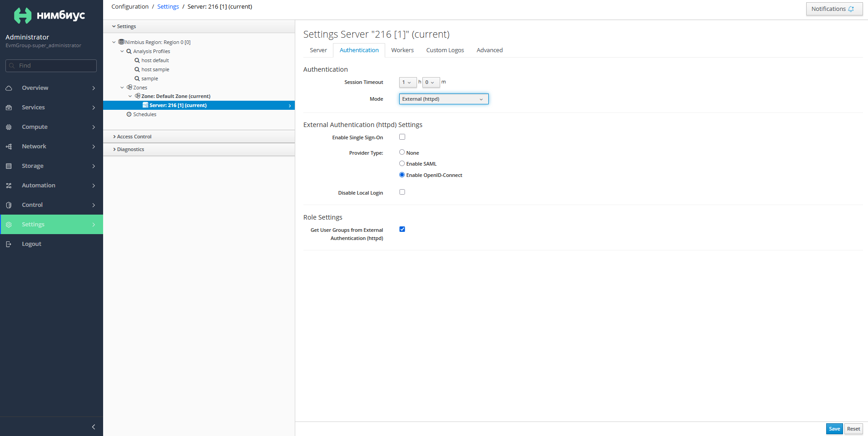868x436 pixels.
Task: Click the Automation icon in sidebar
Action: coord(9,186)
